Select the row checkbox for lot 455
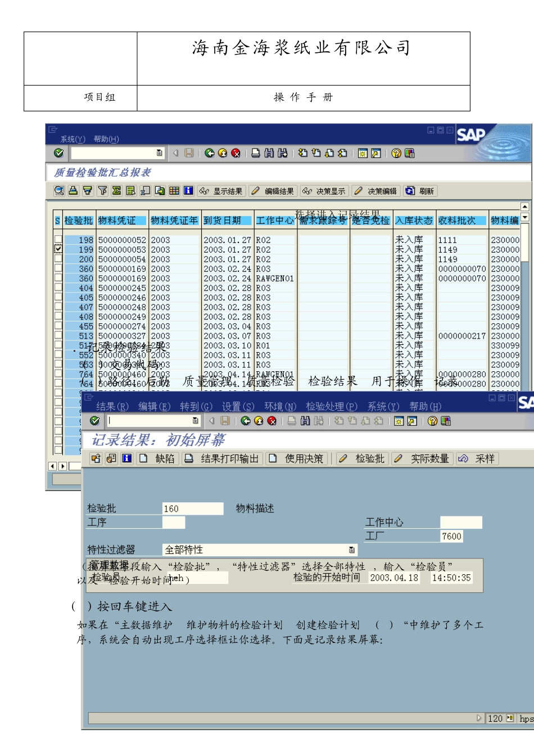534x756 pixels. (x=58, y=325)
